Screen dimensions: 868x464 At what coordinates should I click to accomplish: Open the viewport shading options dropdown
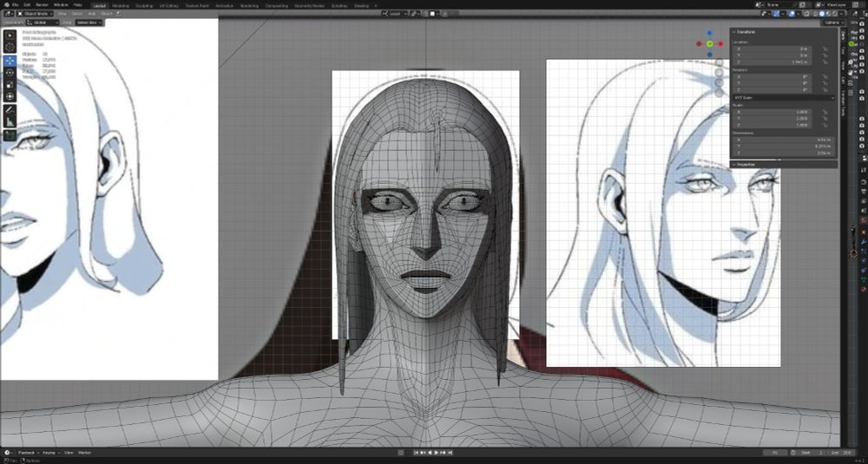pos(842,13)
